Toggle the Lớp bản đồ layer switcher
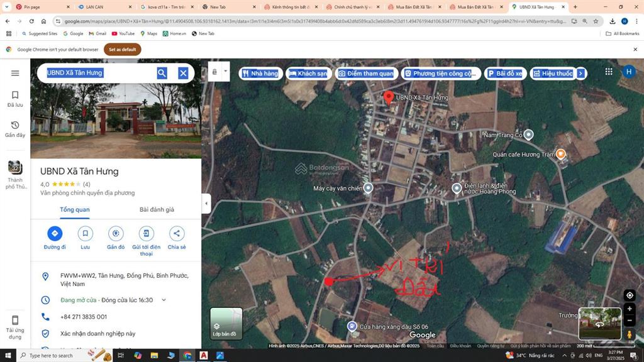 point(226,323)
